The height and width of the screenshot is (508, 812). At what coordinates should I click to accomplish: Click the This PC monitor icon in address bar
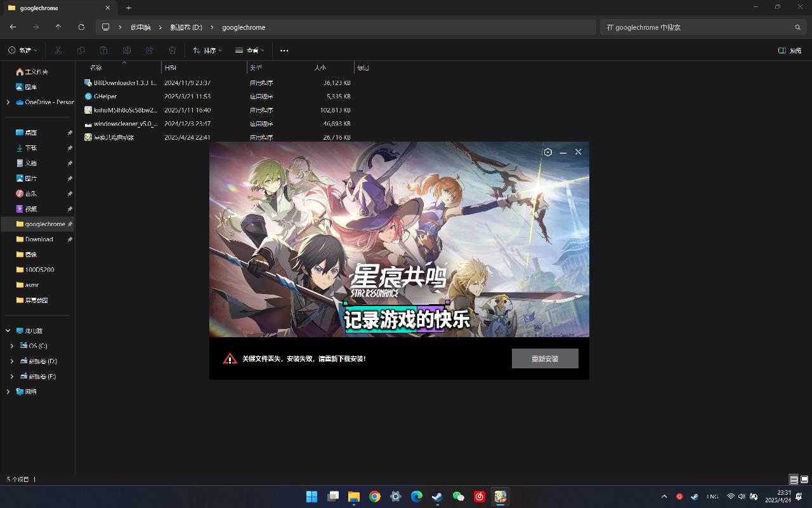(x=105, y=27)
